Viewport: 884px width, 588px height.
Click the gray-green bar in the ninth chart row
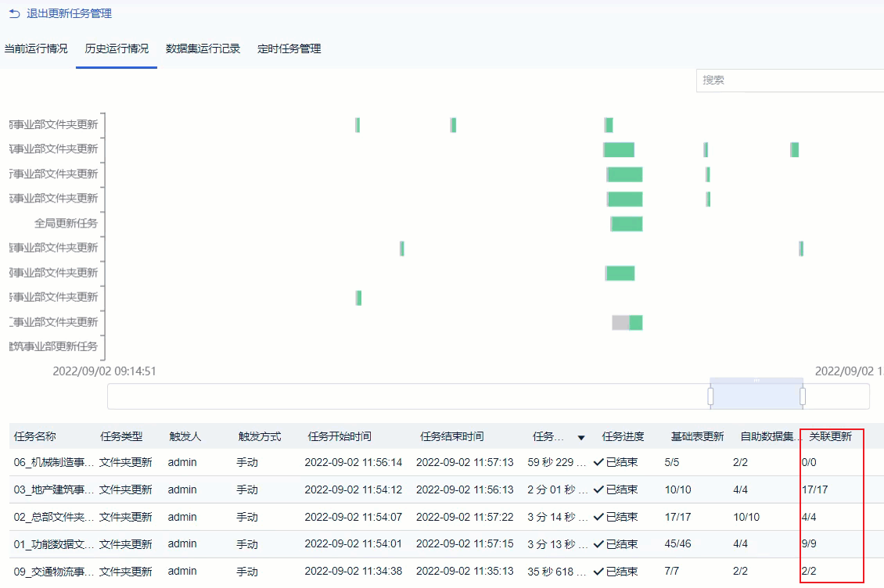pyautogui.click(x=627, y=322)
